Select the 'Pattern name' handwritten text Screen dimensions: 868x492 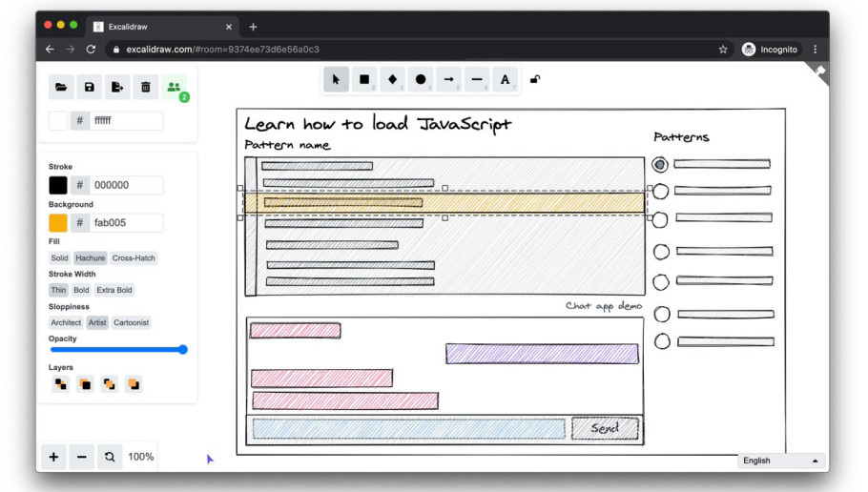[287, 145]
